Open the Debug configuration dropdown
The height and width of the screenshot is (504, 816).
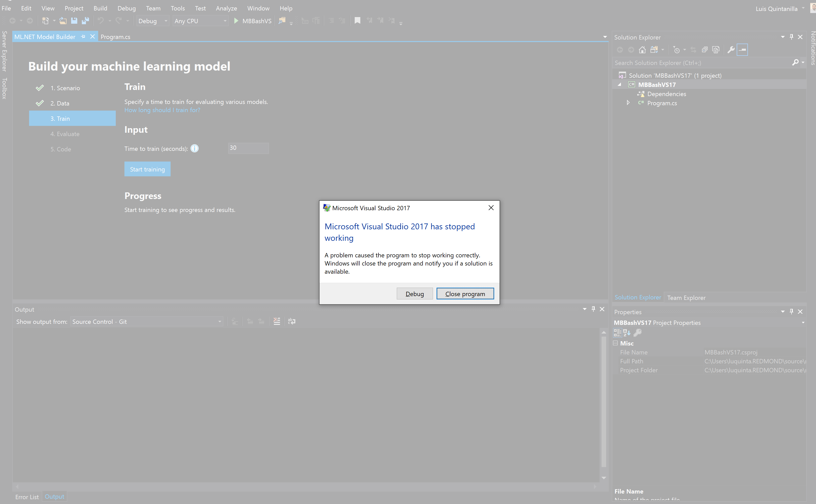153,21
